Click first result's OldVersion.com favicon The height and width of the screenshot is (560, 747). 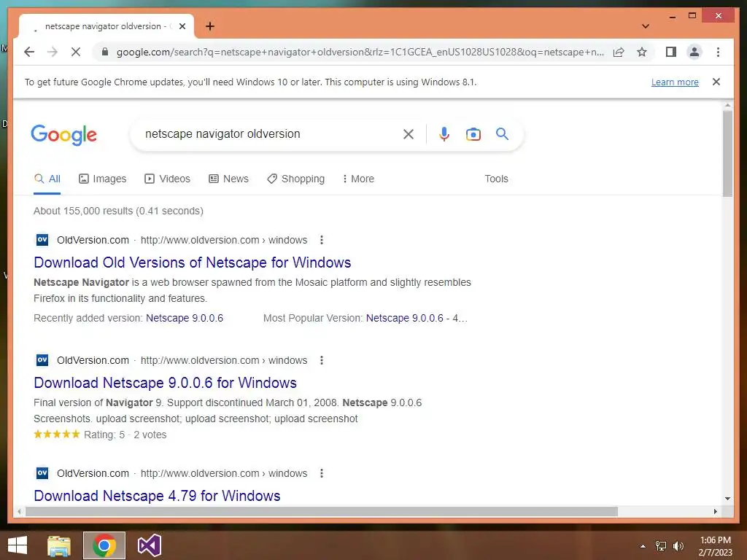point(42,239)
